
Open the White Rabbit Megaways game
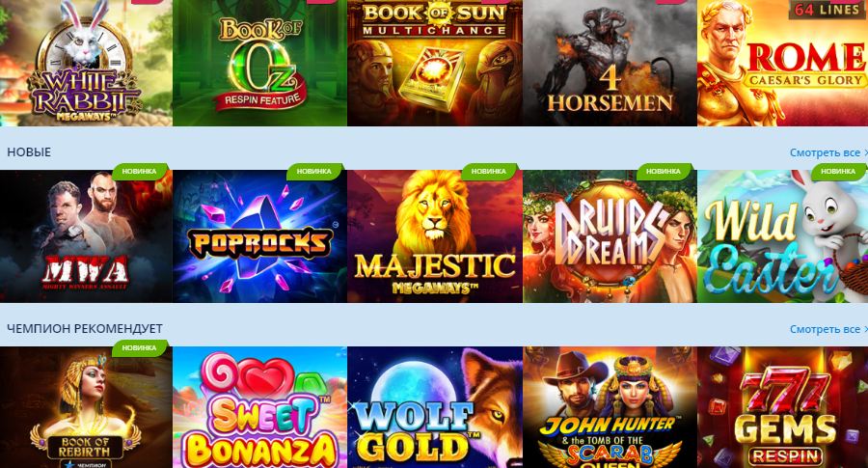click(x=86, y=63)
